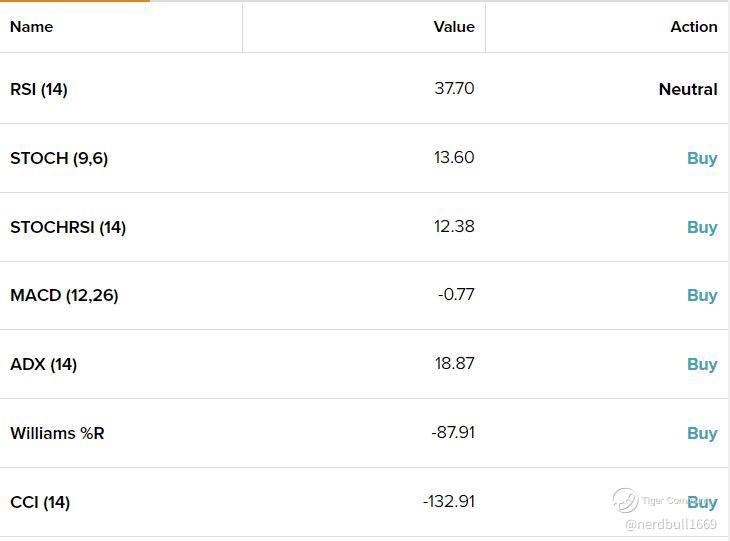Click the Tiger Community watermark logo icon
730x541 pixels.
[x=625, y=500]
